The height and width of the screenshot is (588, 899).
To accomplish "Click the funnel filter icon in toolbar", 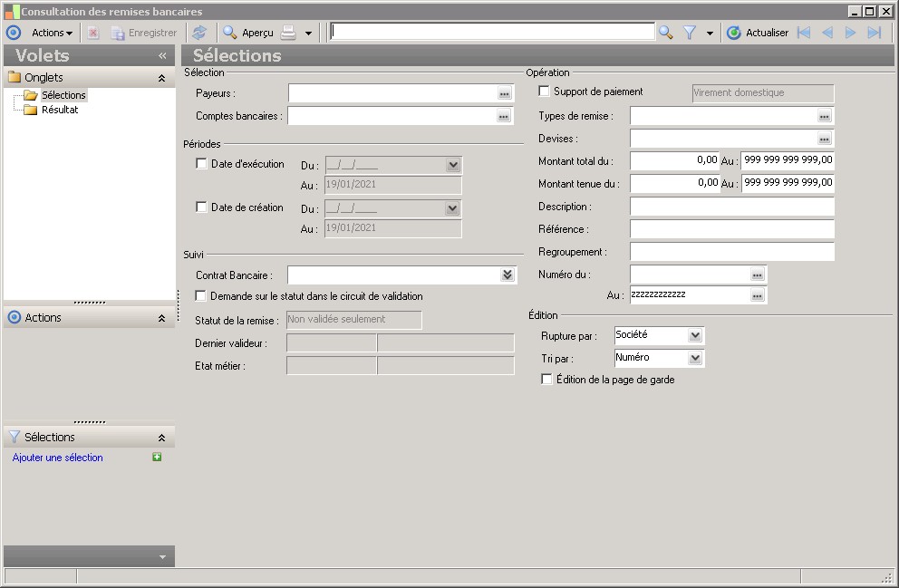I will [x=690, y=33].
